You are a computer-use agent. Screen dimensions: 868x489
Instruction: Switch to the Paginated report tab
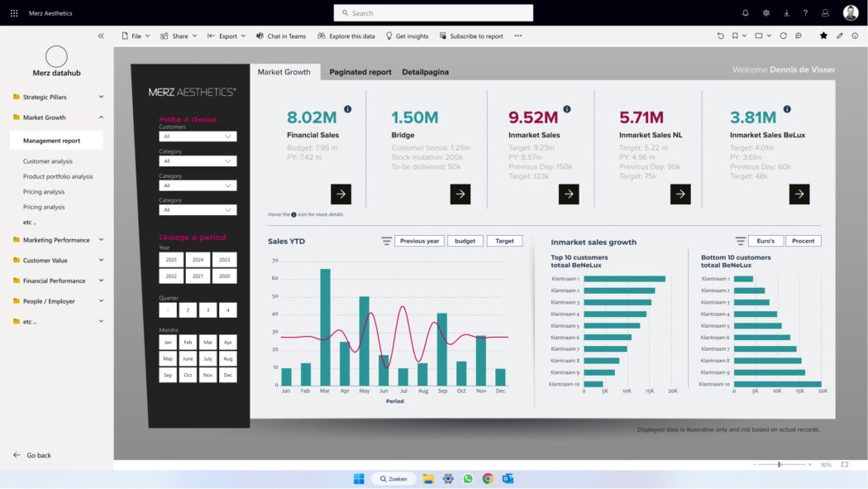coord(360,72)
